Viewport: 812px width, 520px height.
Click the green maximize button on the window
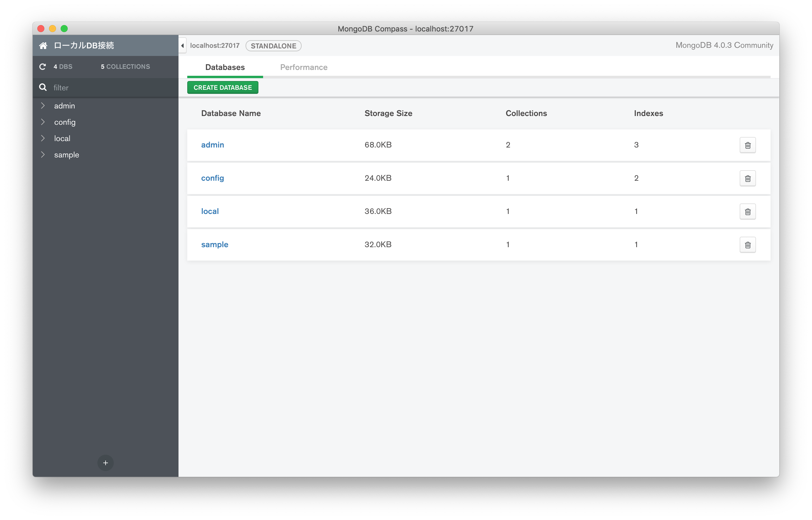(64, 29)
